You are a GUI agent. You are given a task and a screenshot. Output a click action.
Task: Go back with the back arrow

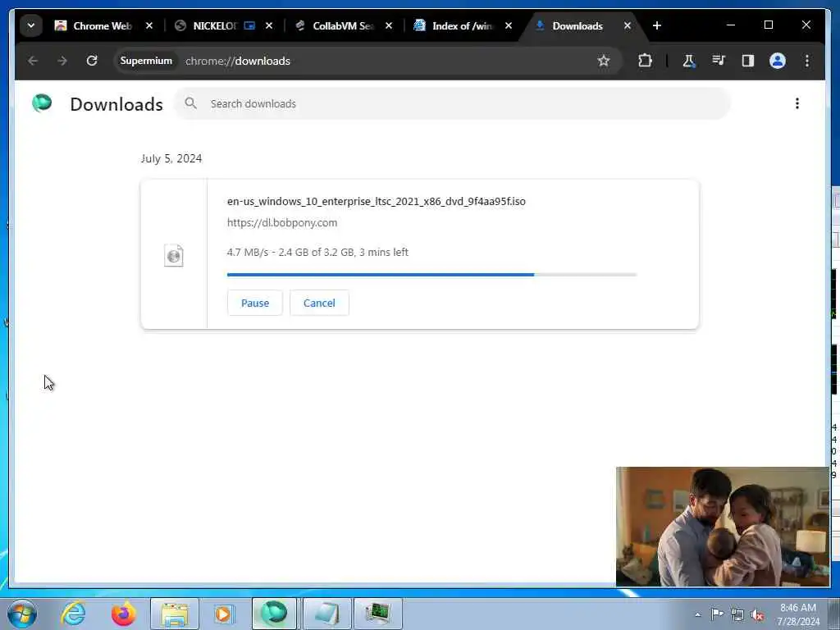pos(33,61)
